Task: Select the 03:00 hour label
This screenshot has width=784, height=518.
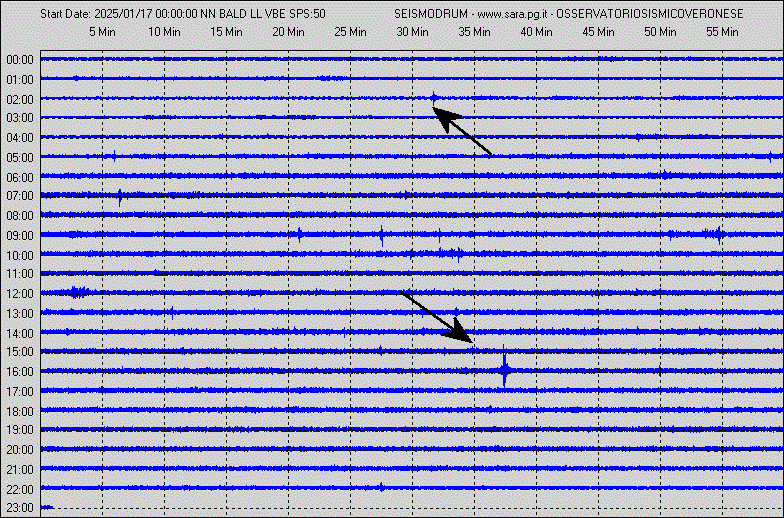Action: pyautogui.click(x=20, y=118)
